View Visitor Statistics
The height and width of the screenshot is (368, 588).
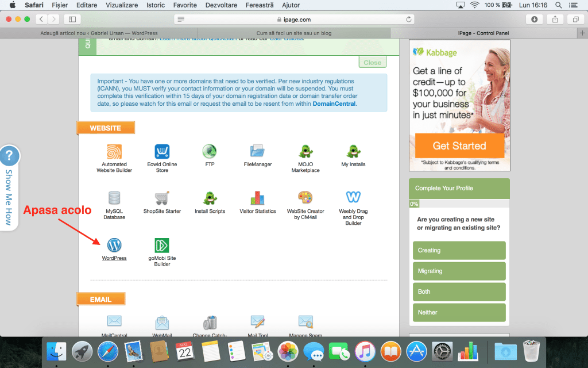(x=258, y=198)
